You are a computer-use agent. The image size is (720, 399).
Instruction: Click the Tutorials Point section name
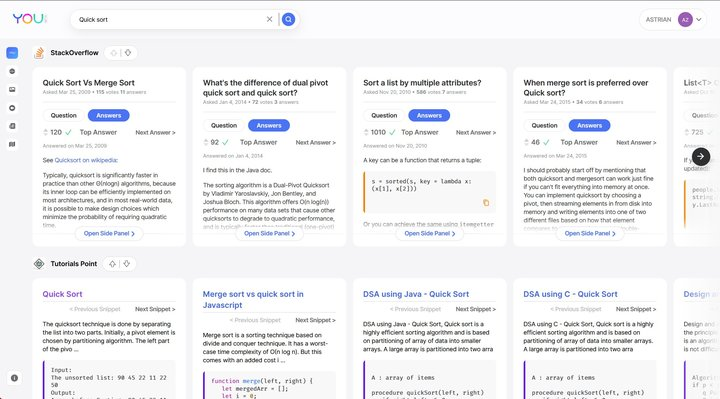[x=73, y=264]
